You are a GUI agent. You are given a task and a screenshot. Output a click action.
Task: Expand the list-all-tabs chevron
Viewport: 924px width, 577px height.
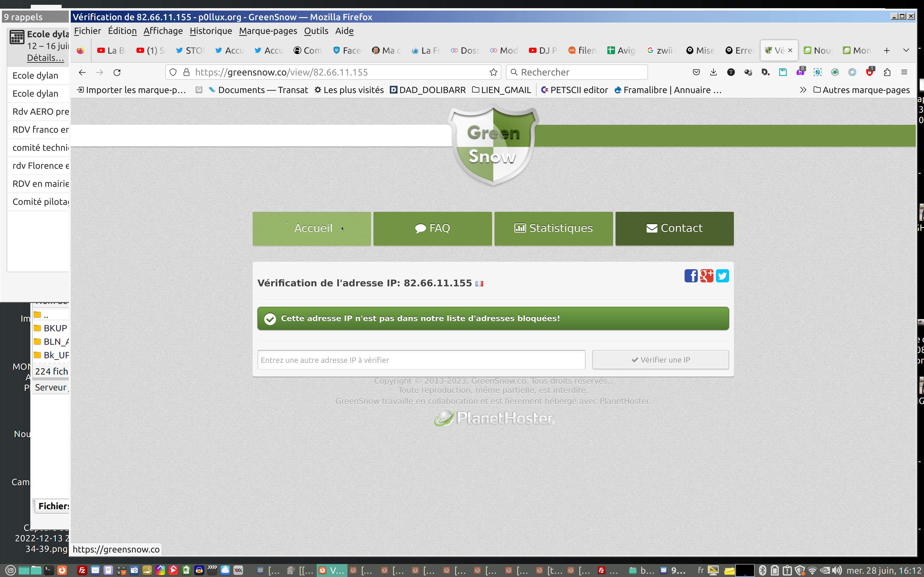pyautogui.click(x=906, y=50)
